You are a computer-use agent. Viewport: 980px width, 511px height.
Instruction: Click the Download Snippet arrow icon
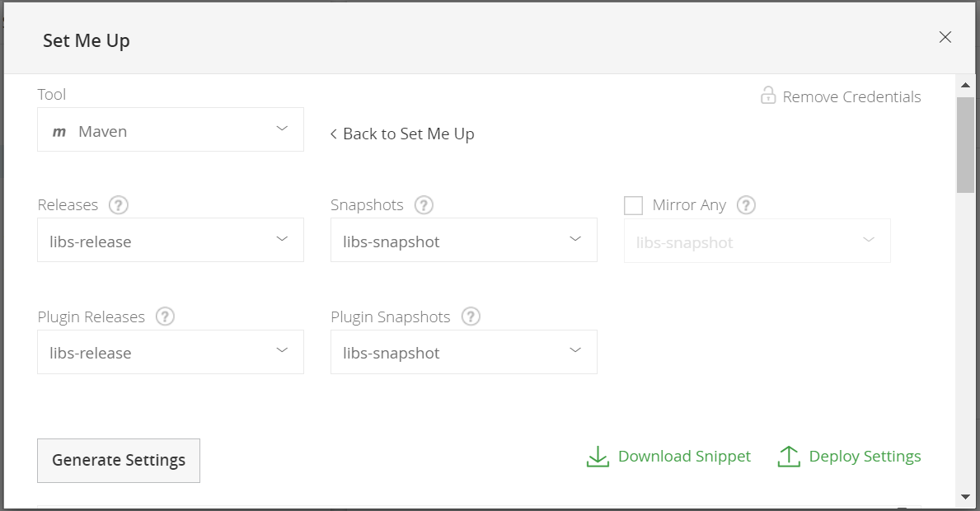tap(597, 457)
